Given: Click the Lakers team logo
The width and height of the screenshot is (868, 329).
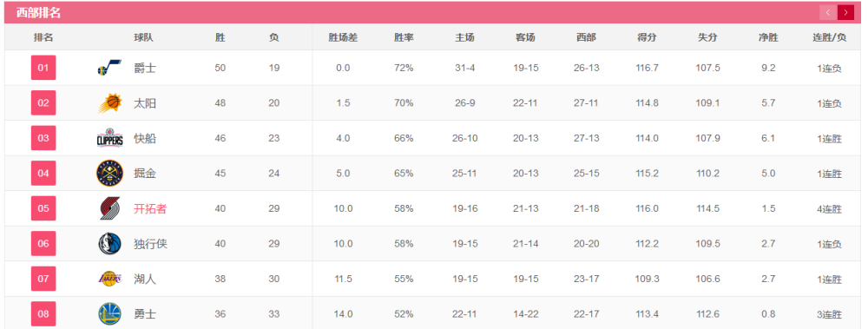Looking at the screenshot, I should click(109, 279).
